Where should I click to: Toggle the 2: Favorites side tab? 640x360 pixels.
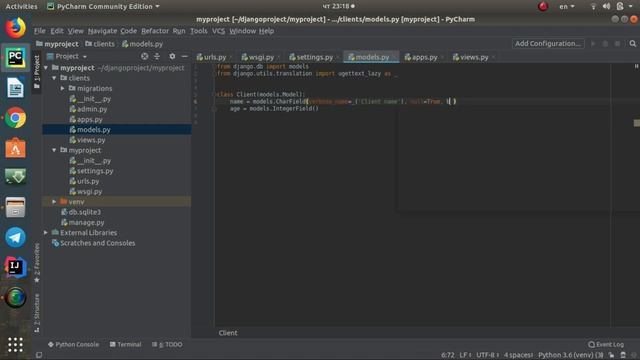[37, 262]
